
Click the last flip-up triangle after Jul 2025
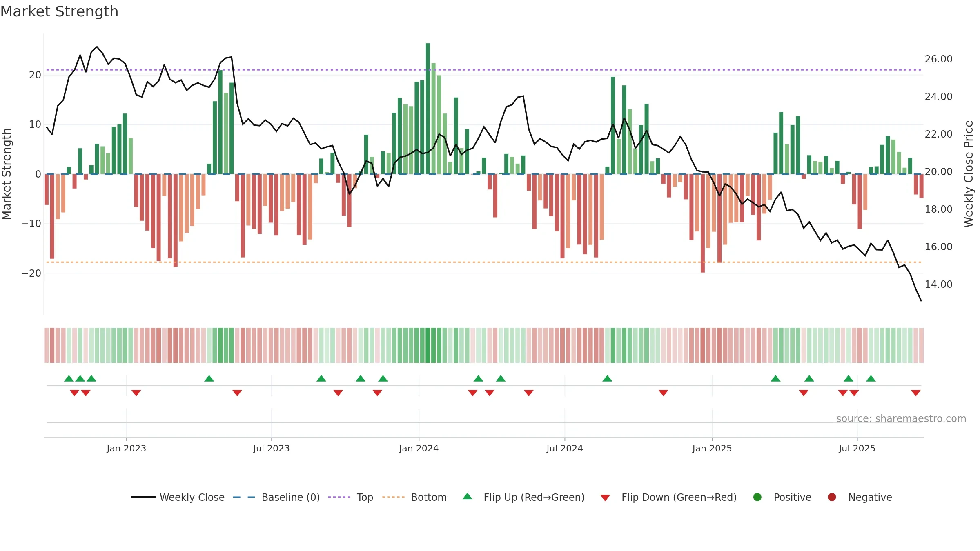pyautogui.click(x=871, y=378)
